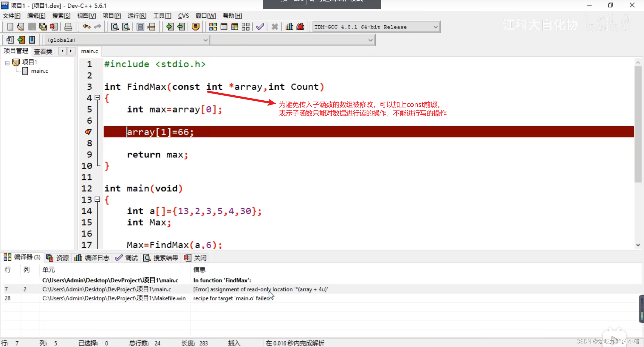Click the Save All icon
Screen dimensions: 644x347
pyautogui.click(x=43, y=27)
